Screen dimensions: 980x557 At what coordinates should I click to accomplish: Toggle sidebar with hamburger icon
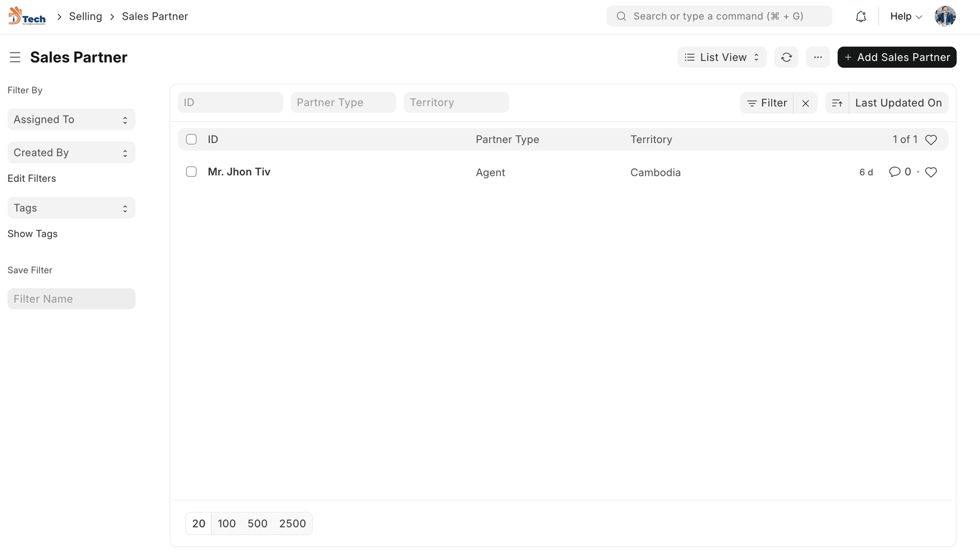tap(15, 58)
